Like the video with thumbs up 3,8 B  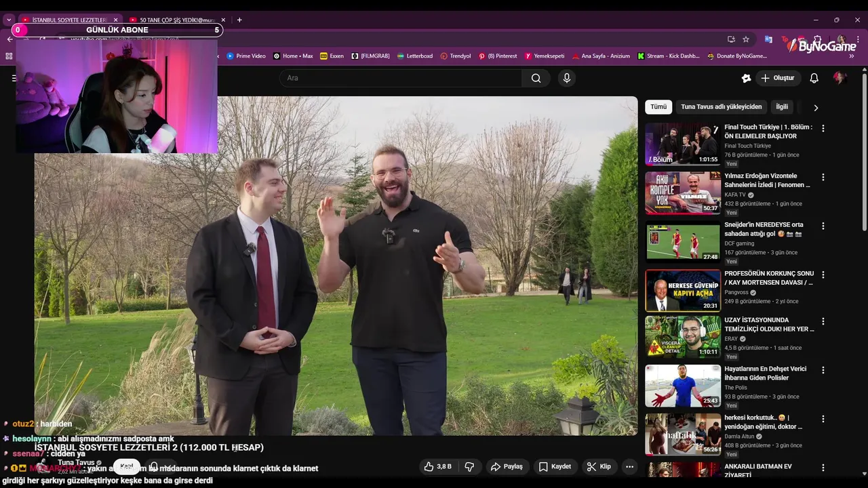[x=437, y=466]
